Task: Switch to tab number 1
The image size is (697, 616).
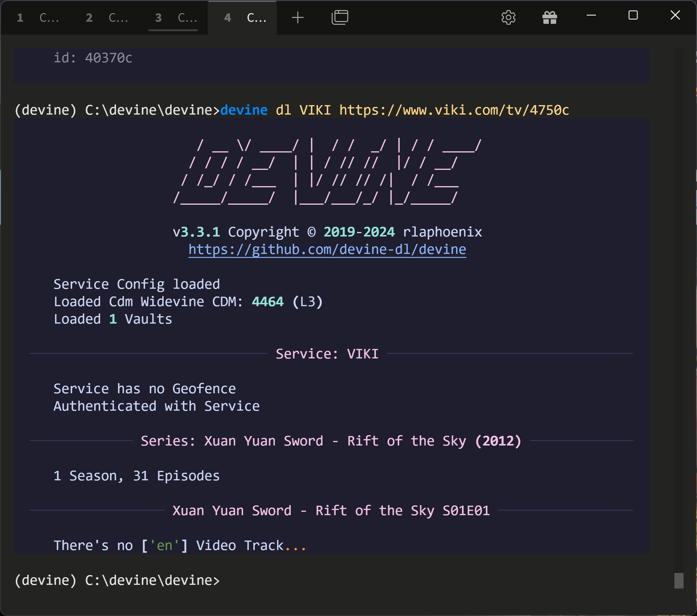Action: click(x=38, y=18)
